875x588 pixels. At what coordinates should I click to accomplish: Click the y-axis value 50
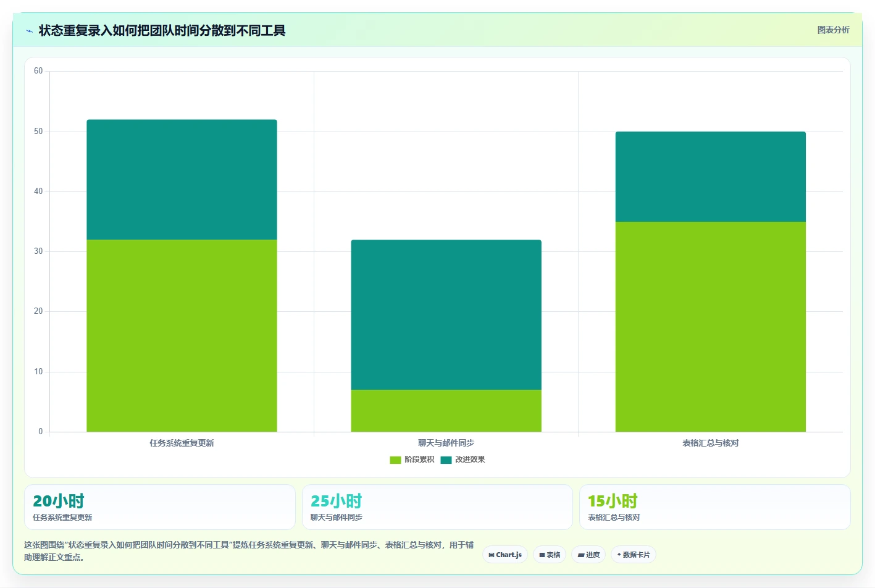point(38,132)
